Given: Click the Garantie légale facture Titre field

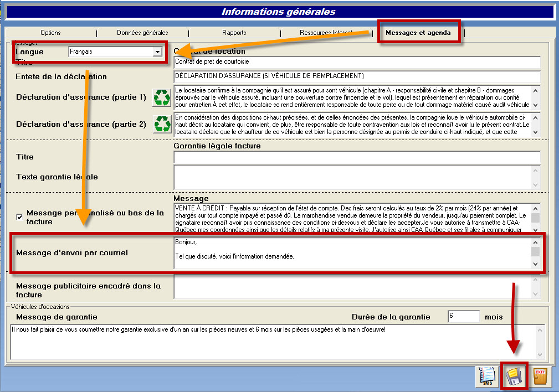Looking at the screenshot, I should [357, 157].
